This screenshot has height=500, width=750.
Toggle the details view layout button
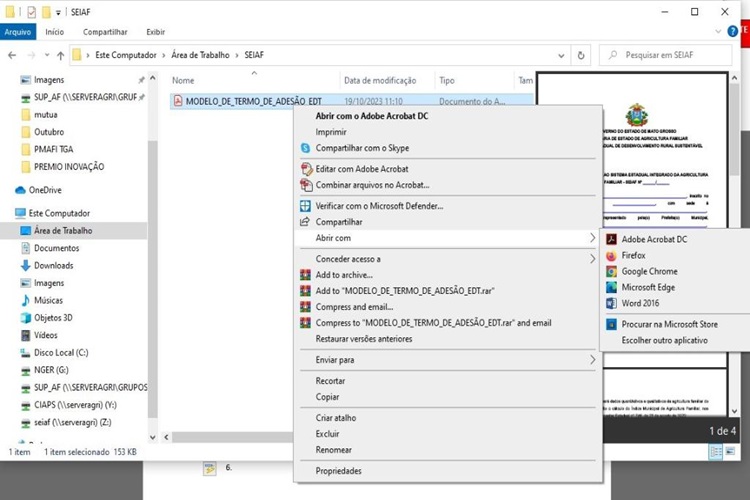[x=716, y=451]
